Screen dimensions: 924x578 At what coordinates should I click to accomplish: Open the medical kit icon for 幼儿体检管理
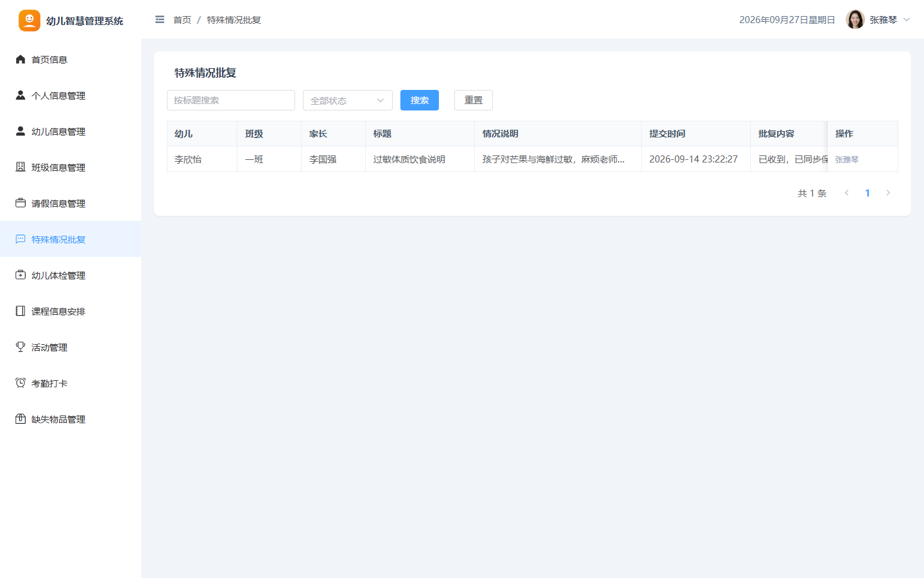pyautogui.click(x=21, y=275)
